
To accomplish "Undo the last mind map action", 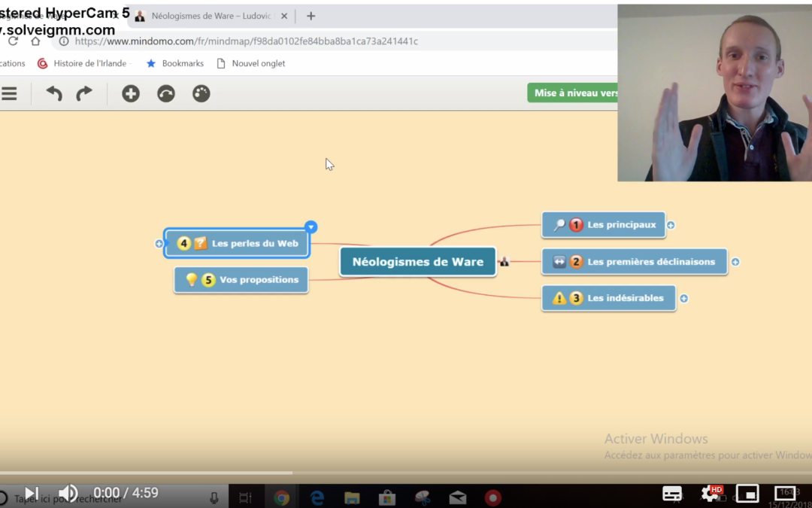I will tap(54, 93).
